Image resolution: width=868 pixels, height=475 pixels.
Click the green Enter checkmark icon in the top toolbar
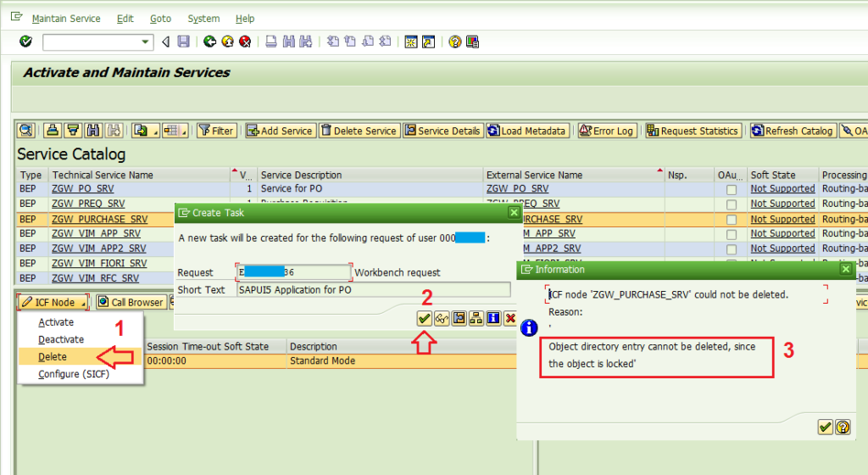tap(25, 42)
